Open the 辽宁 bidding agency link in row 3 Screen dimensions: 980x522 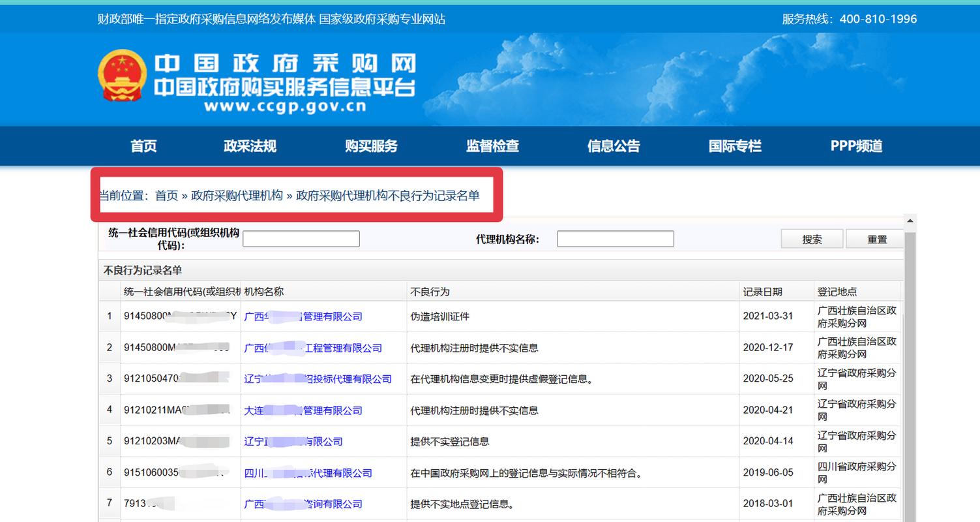pyautogui.click(x=319, y=378)
